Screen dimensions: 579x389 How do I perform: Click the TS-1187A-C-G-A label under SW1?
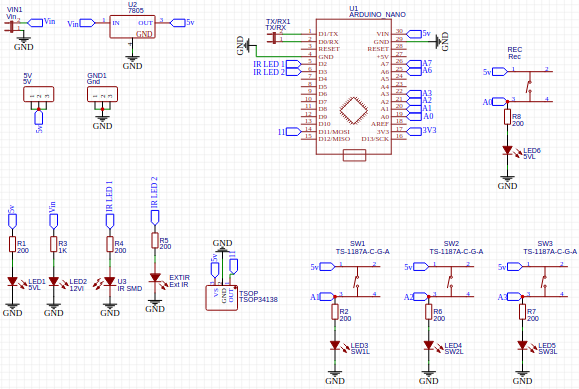coord(363,252)
